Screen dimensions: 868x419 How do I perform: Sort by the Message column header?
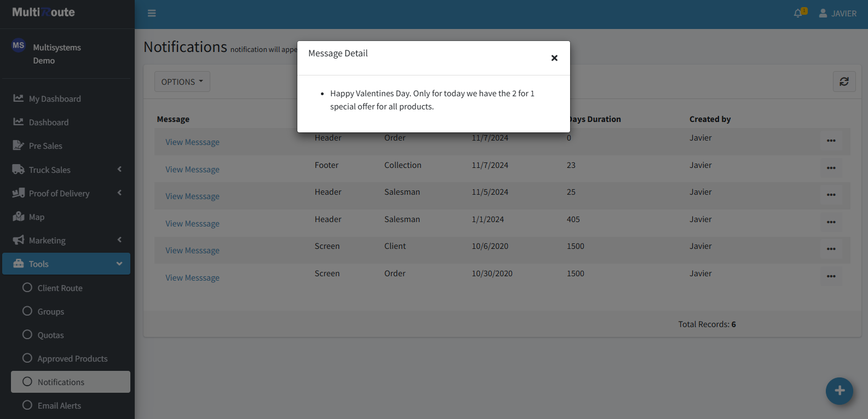[x=173, y=119]
